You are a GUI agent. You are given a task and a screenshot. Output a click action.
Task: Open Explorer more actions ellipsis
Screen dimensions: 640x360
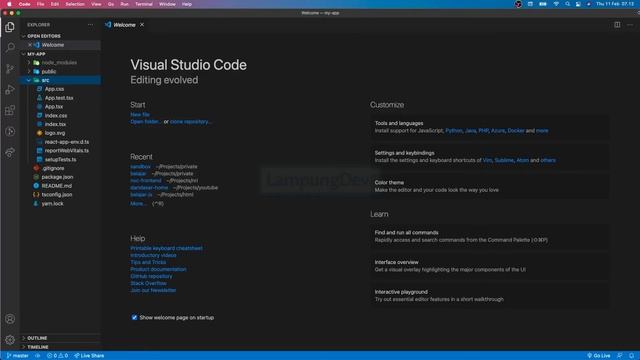pos(90,25)
